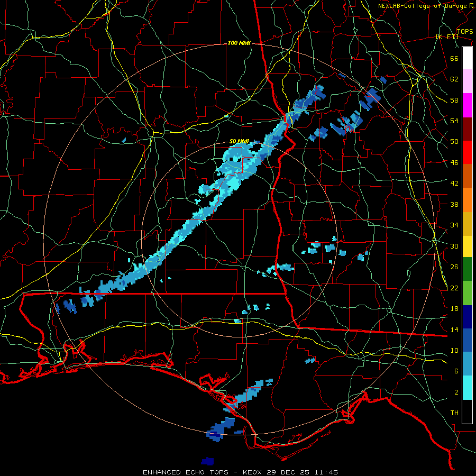This screenshot has width=476, height=476.
Task: Select the 'TH' threshold label
Action: point(454,413)
